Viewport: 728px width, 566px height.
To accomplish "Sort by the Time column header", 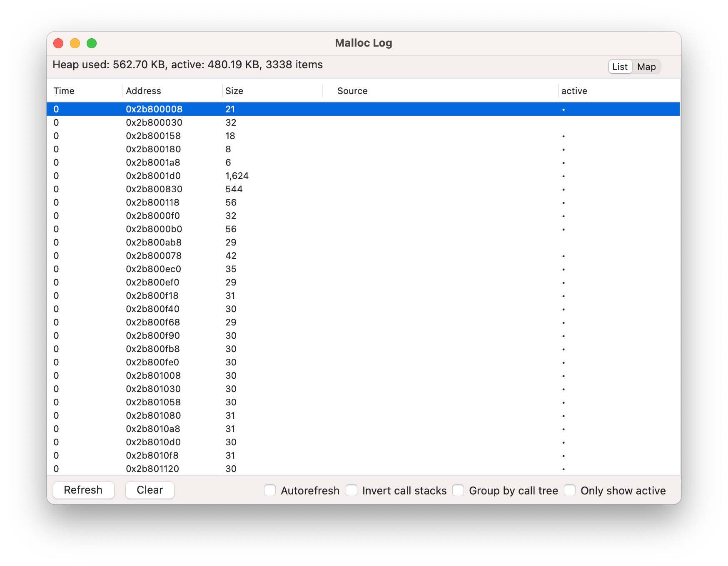I will pyautogui.click(x=64, y=91).
